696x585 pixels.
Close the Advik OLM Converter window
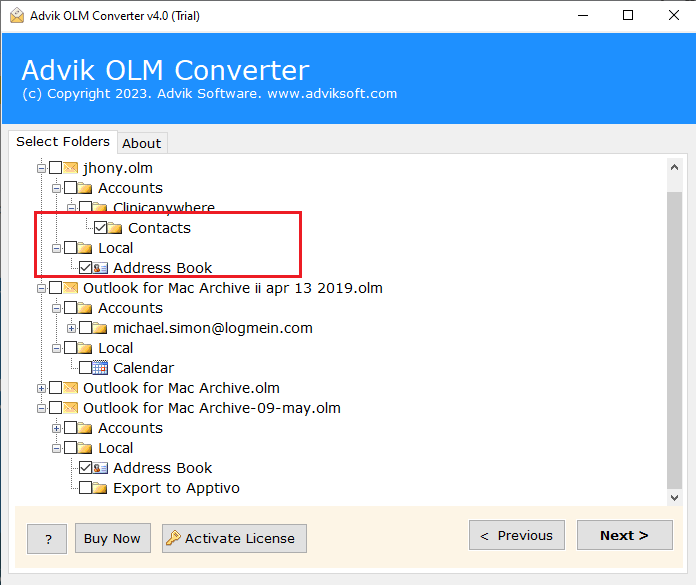pos(674,15)
